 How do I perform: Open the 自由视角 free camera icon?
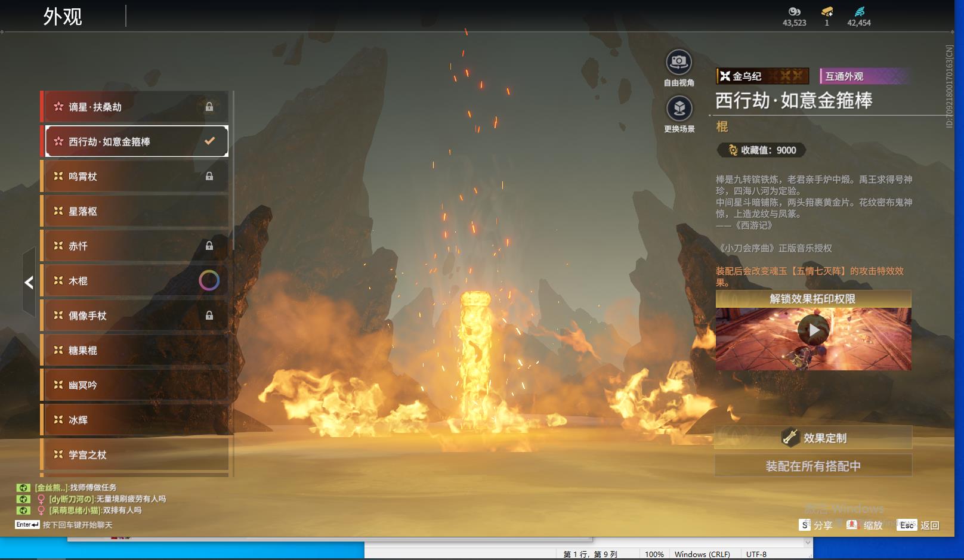679,62
